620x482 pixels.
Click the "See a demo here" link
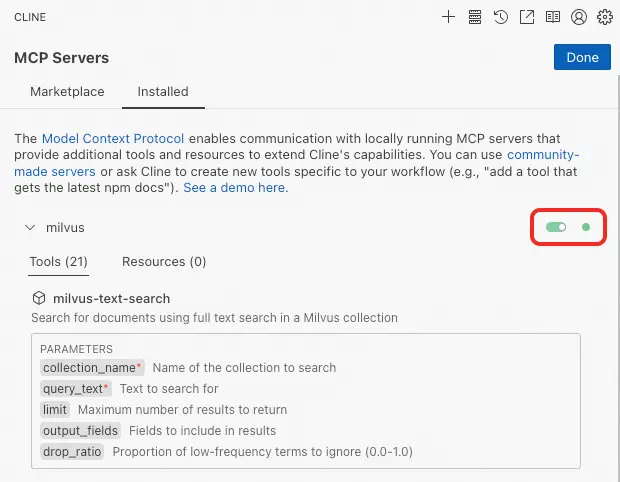click(x=235, y=188)
